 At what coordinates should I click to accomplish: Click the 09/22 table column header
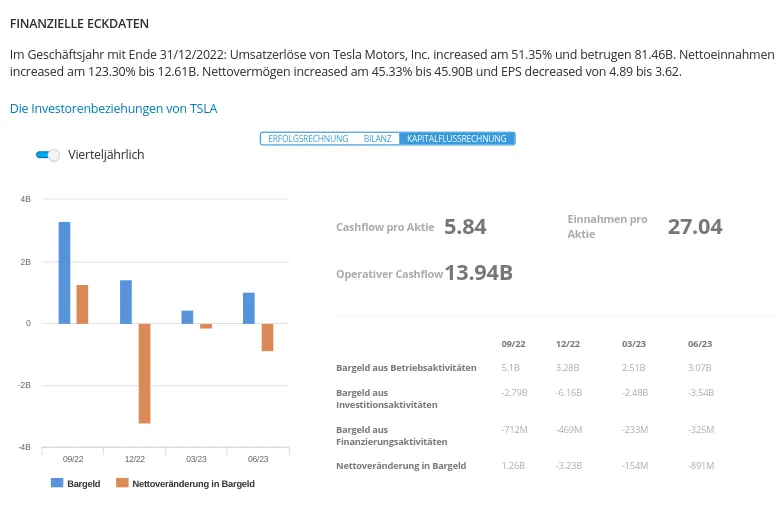click(513, 344)
